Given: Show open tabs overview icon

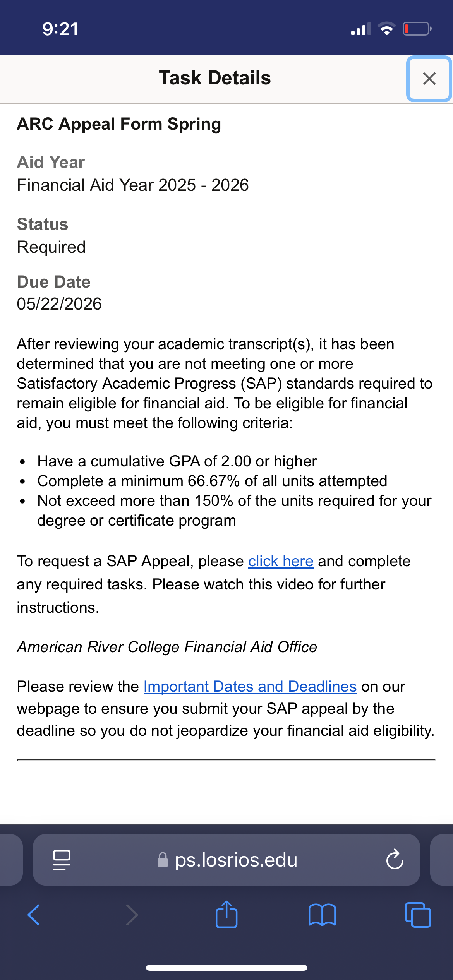Looking at the screenshot, I should tap(418, 915).
